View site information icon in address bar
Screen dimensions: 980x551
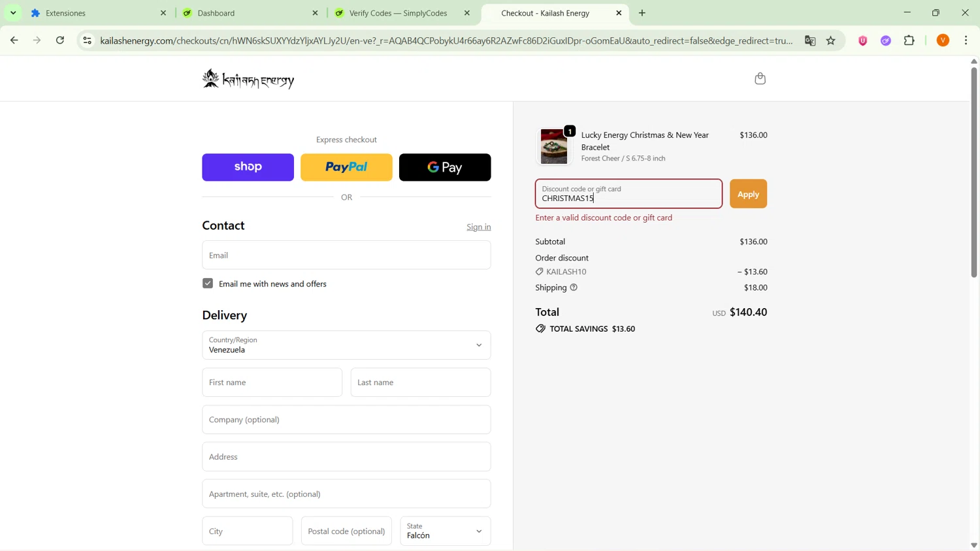(87, 40)
